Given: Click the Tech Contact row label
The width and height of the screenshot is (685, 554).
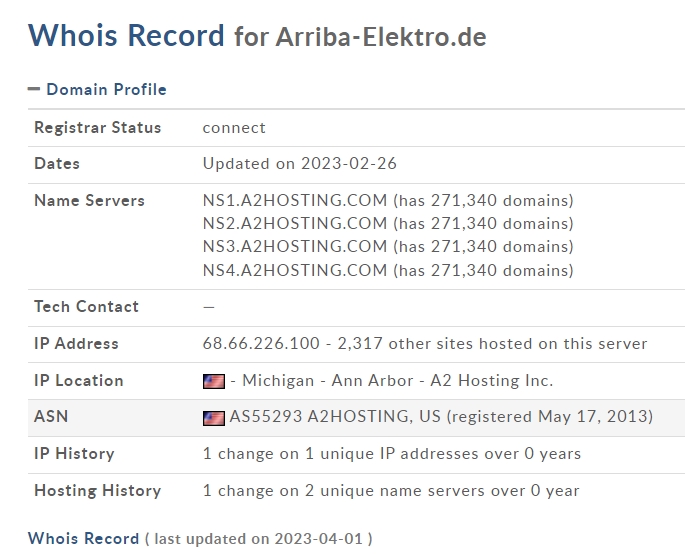Looking at the screenshot, I should coord(86,306).
